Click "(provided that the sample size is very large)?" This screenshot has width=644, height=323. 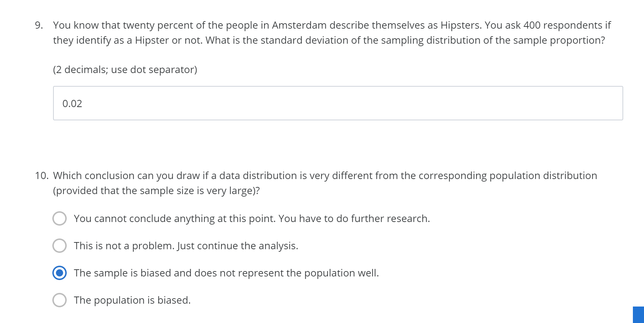click(156, 191)
